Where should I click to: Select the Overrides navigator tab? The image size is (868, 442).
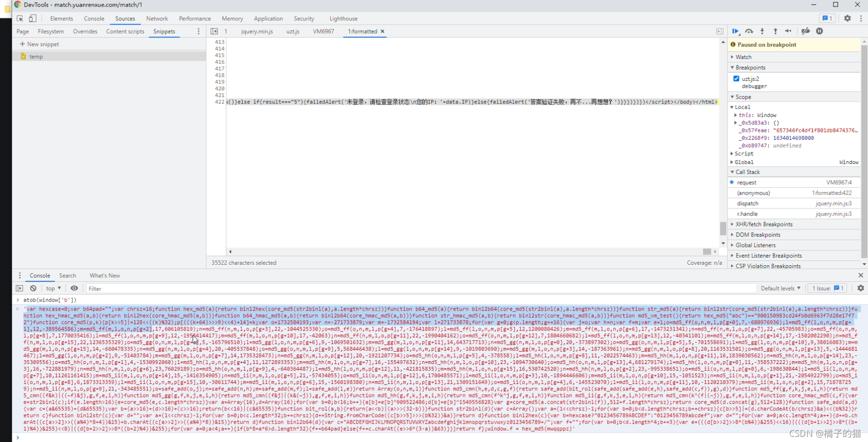point(85,31)
